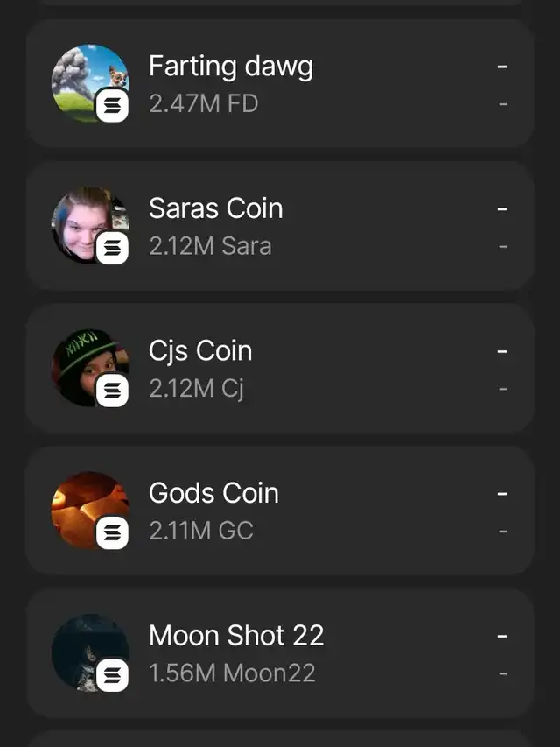The height and width of the screenshot is (747, 560).
Task: Select the 2.11M GC balance text
Action: pos(200,531)
